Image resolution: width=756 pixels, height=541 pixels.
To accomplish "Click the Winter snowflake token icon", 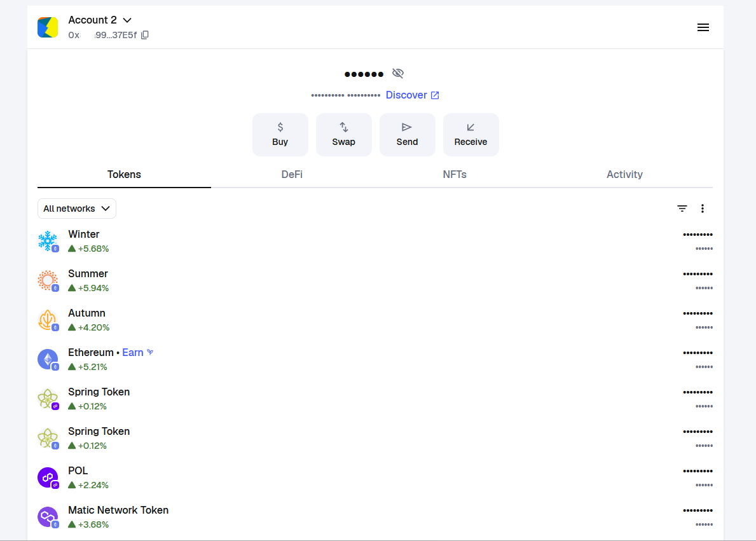I will click(48, 241).
